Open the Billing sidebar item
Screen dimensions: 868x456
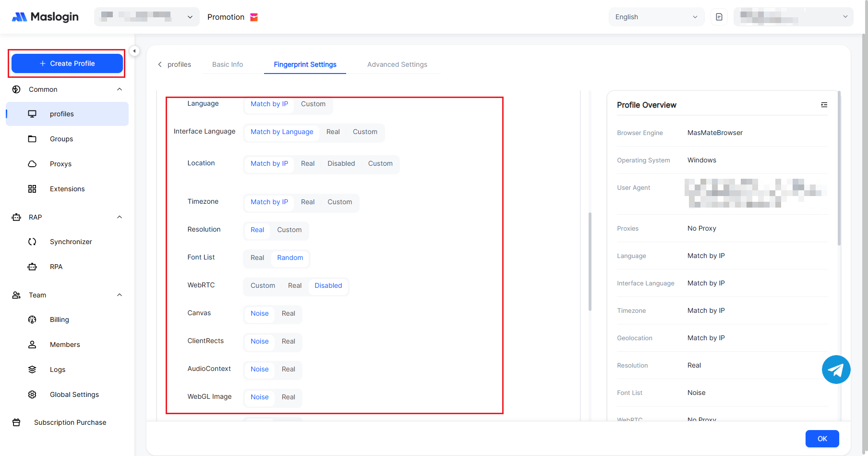[x=59, y=320]
